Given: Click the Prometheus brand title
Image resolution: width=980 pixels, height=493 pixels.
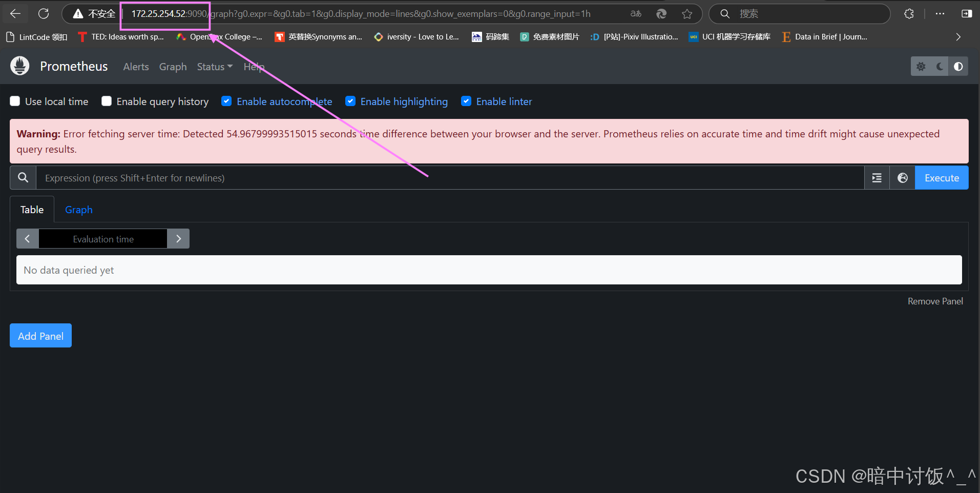Looking at the screenshot, I should [74, 66].
